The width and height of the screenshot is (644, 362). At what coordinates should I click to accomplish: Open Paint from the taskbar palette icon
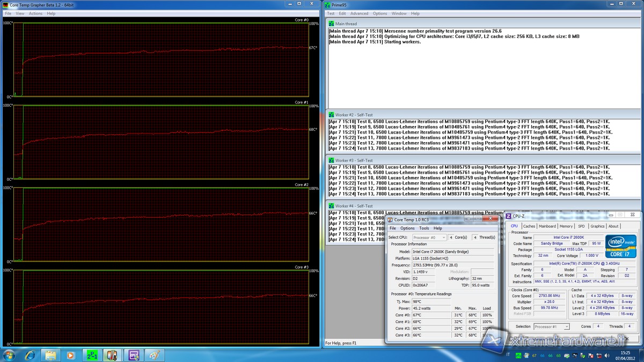[x=153, y=355]
